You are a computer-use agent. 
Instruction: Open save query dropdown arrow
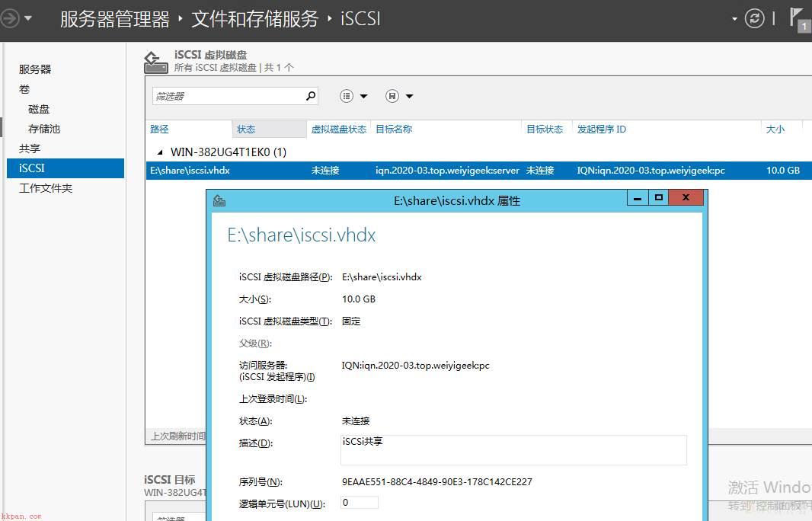coord(409,96)
